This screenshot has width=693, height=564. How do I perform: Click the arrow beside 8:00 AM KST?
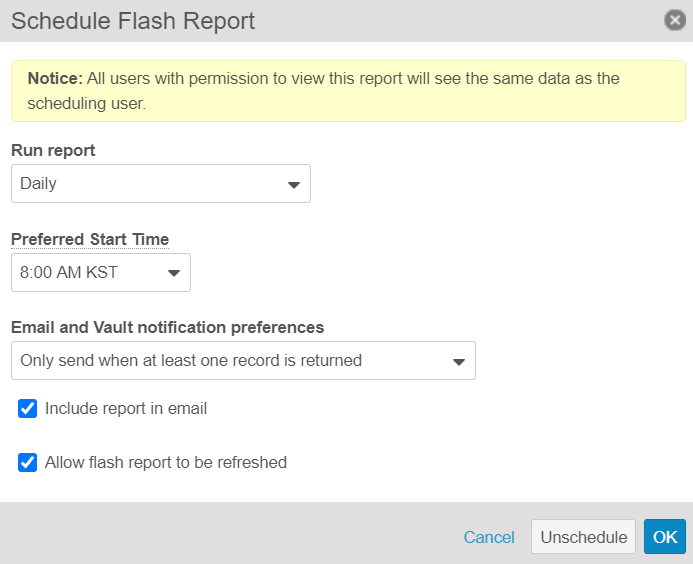pos(173,273)
